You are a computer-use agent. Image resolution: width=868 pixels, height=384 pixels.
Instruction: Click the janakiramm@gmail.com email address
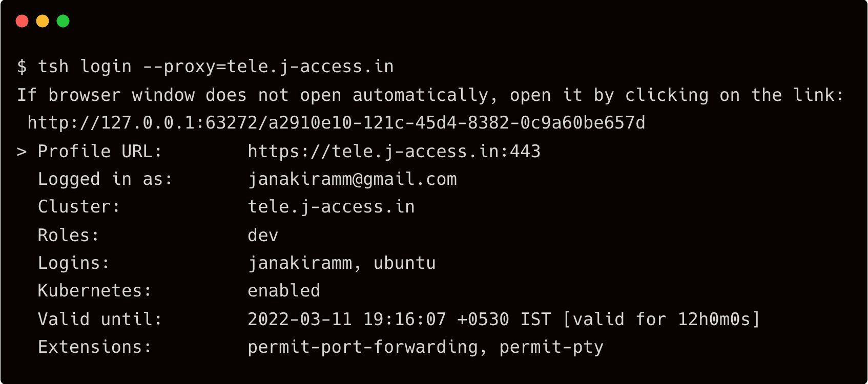(x=352, y=179)
